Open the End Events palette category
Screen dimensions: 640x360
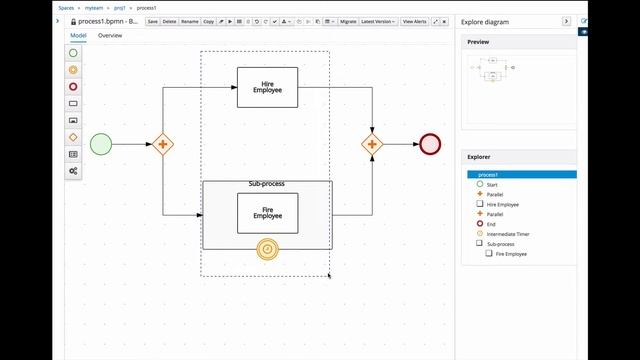coord(73,87)
